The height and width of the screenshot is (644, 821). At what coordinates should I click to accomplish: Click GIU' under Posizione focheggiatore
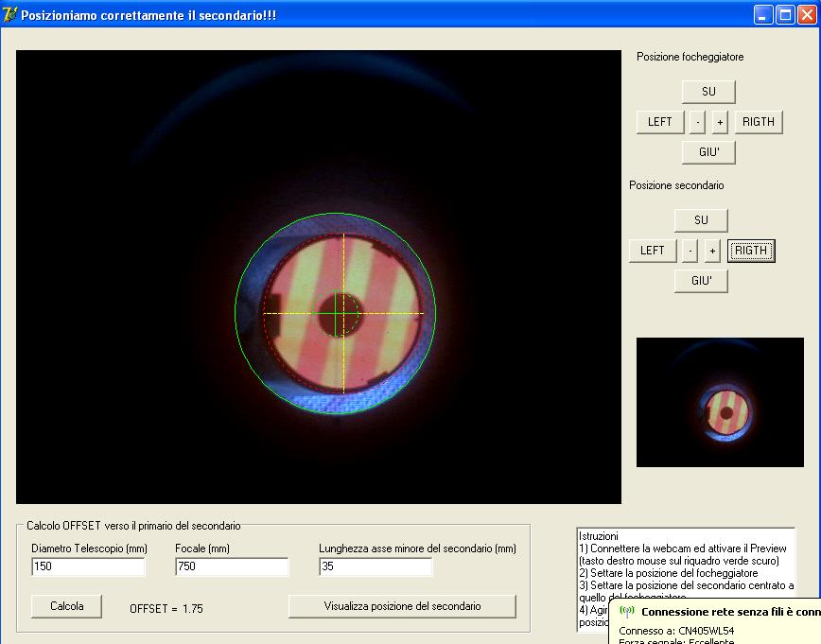pos(708,152)
